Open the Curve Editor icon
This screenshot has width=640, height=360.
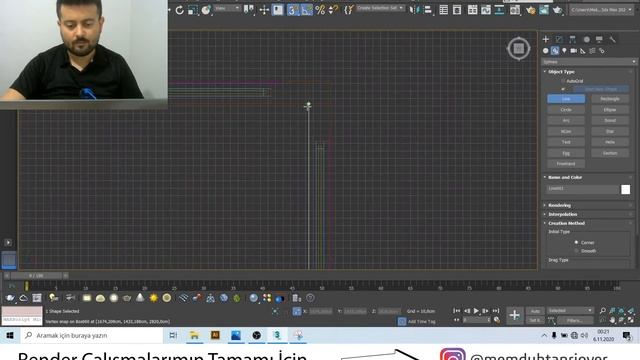click(486, 10)
